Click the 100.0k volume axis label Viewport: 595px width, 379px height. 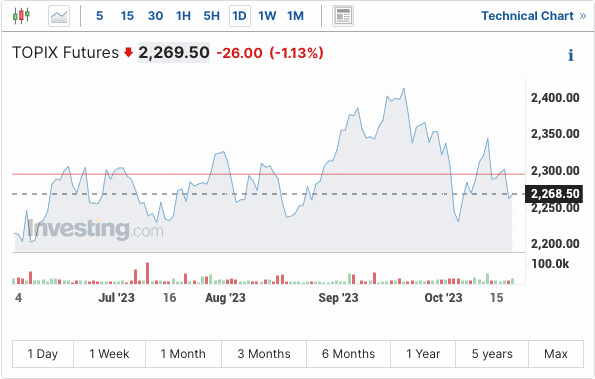pos(550,264)
